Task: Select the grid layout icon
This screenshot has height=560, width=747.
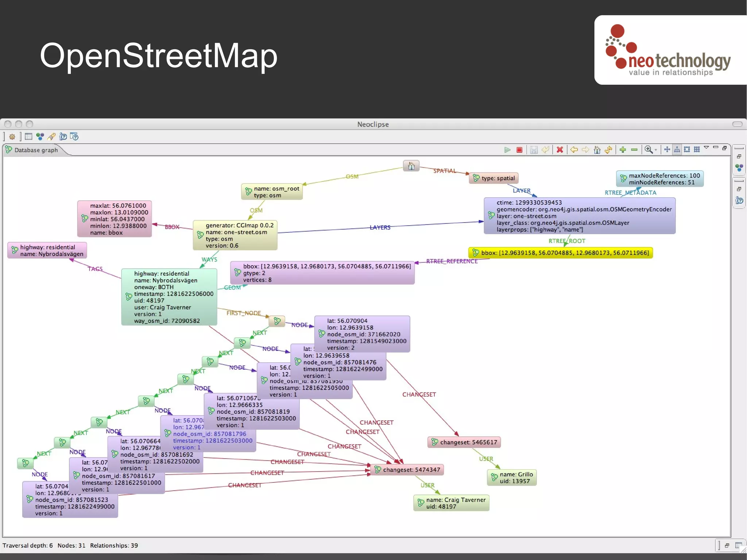Action: [697, 150]
